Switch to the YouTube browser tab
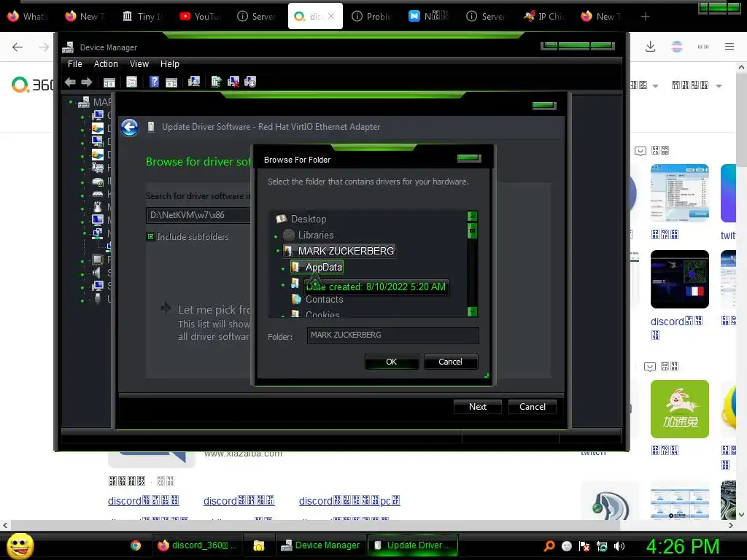This screenshot has height=560, width=747. pyautogui.click(x=201, y=17)
